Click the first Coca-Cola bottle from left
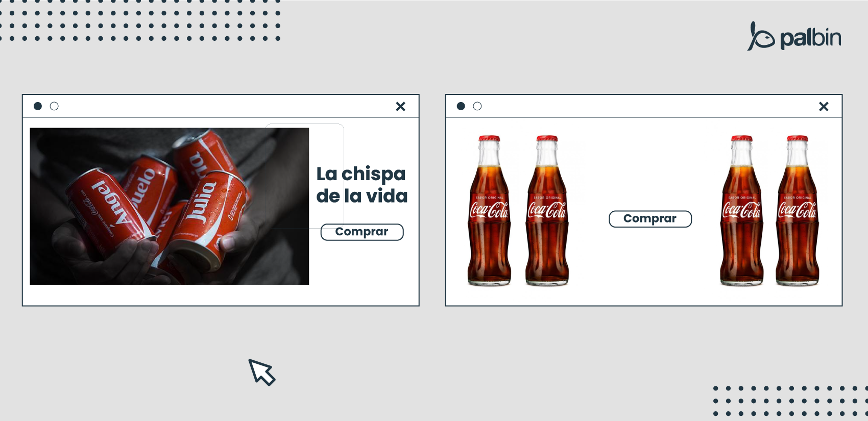The height and width of the screenshot is (421, 868). [x=489, y=210]
